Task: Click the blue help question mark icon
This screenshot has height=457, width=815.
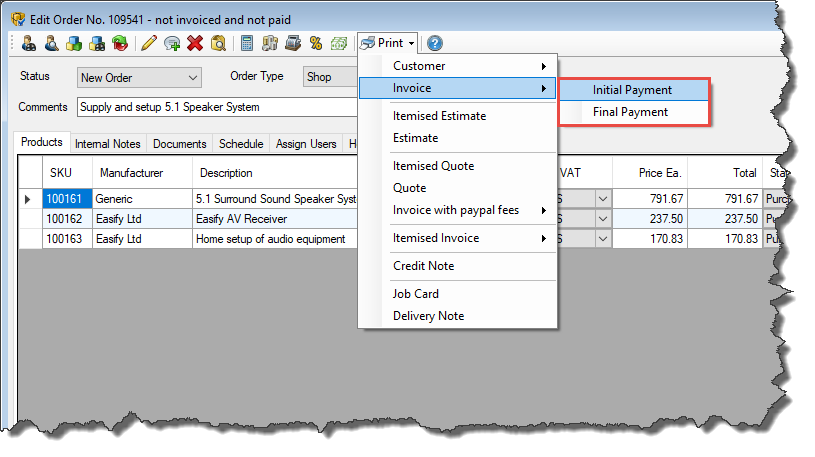Action: (x=435, y=43)
